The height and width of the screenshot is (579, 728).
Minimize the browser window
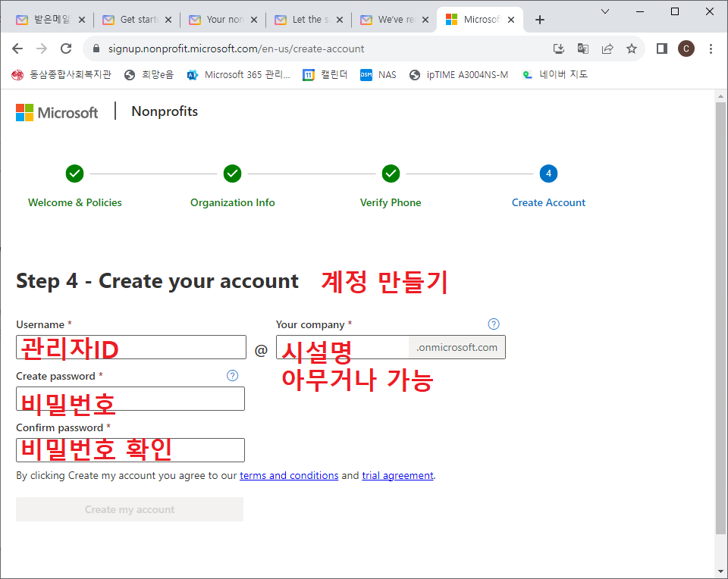pyautogui.click(x=640, y=11)
